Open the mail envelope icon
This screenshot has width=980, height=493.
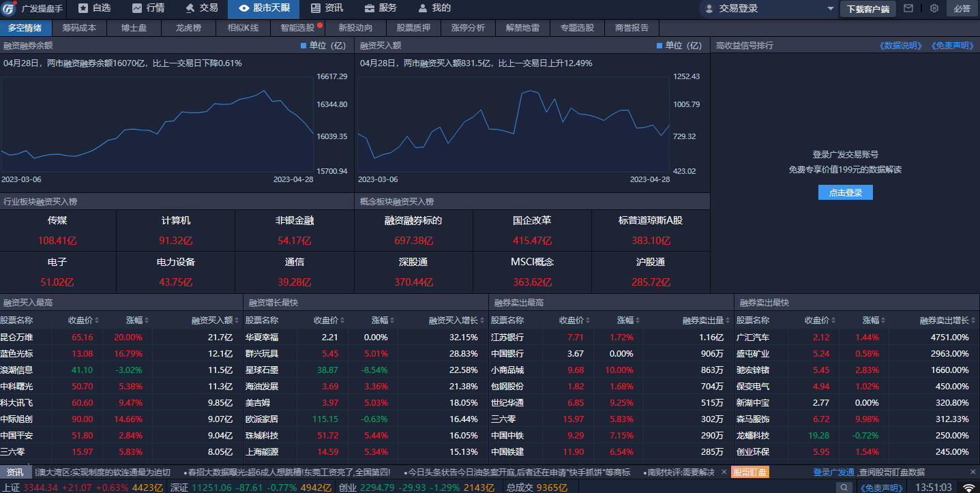point(908,8)
